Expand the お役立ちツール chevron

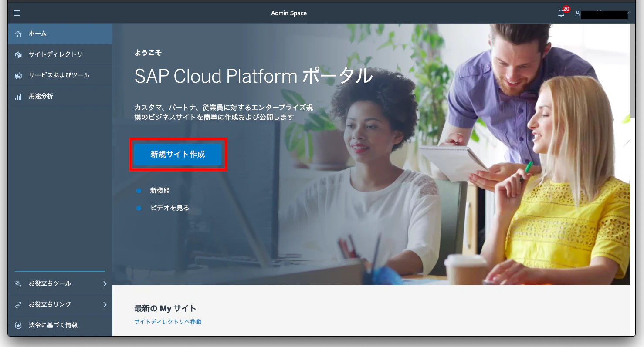[105, 283]
